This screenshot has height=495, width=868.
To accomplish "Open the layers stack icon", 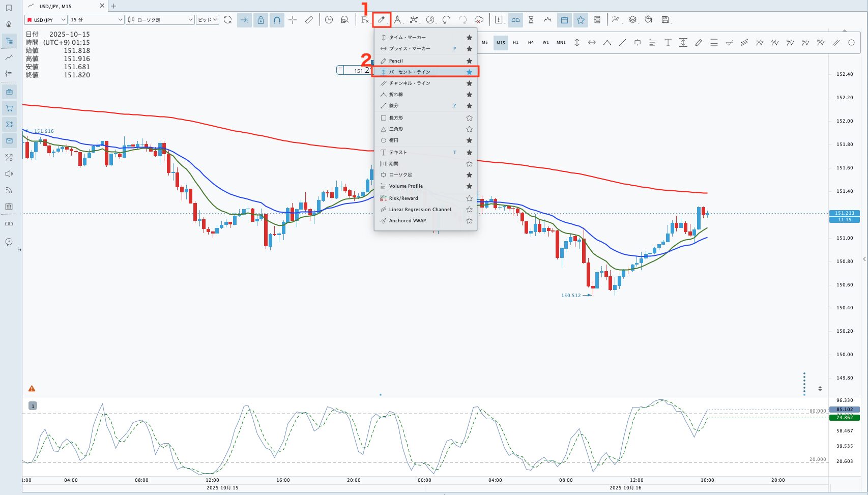I will pos(632,20).
